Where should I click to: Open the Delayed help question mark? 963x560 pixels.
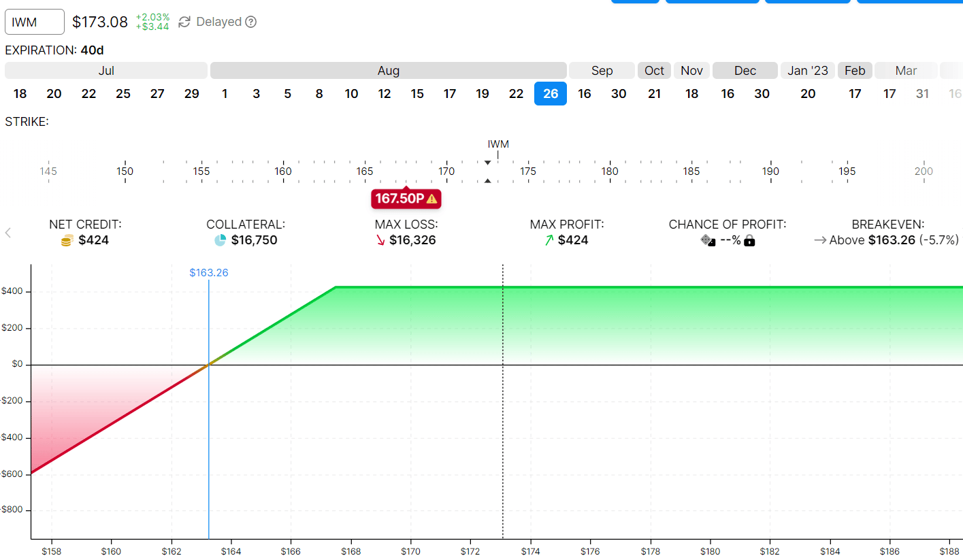(x=250, y=22)
